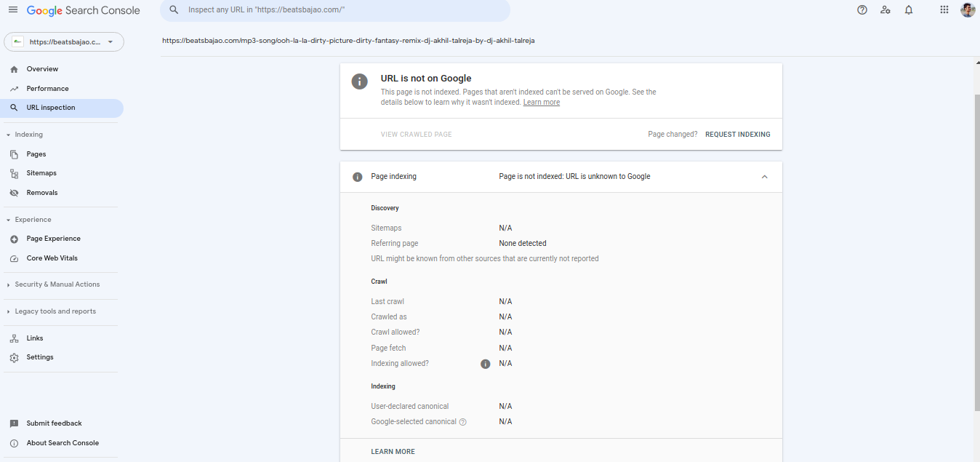Viewport: 980px width, 462px height.
Task: Open the Performance report
Action: click(x=48, y=89)
